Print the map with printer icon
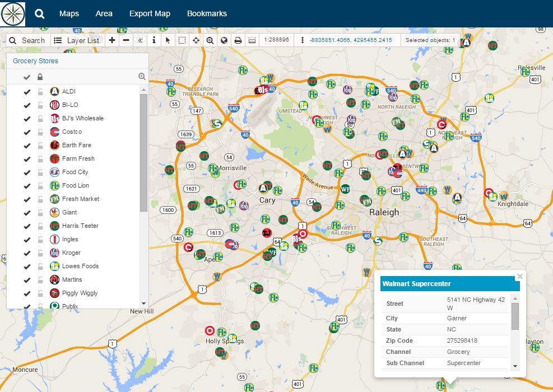Viewport: 553px width, 392px height. click(238, 40)
